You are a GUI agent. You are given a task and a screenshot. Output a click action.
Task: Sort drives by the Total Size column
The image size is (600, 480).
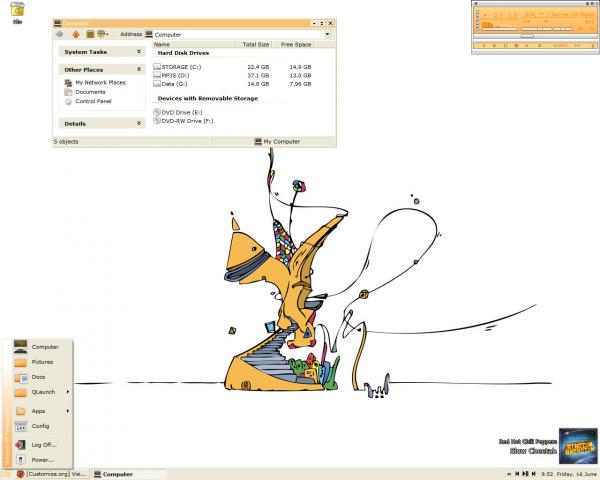point(253,44)
